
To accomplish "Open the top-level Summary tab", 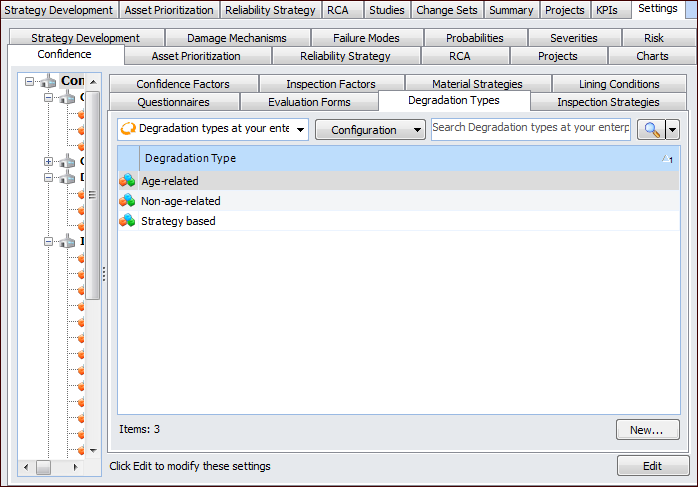I will point(511,10).
